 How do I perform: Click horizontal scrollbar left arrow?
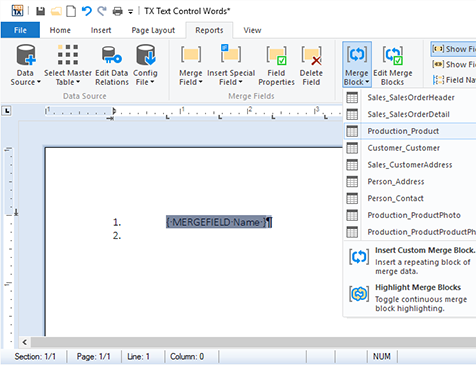(x=25, y=342)
